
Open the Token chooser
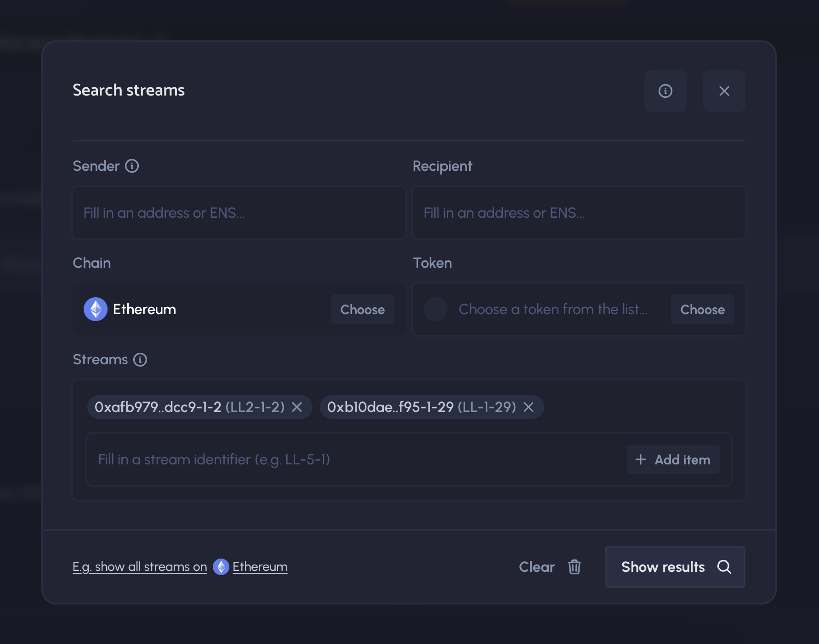702,310
